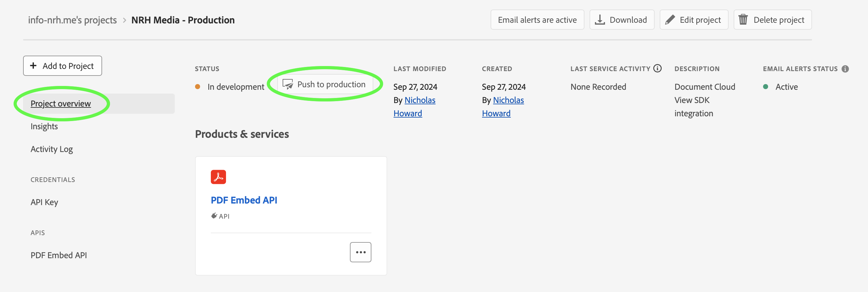Click the DESCRIPTION column label
868x292 pixels.
697,69
